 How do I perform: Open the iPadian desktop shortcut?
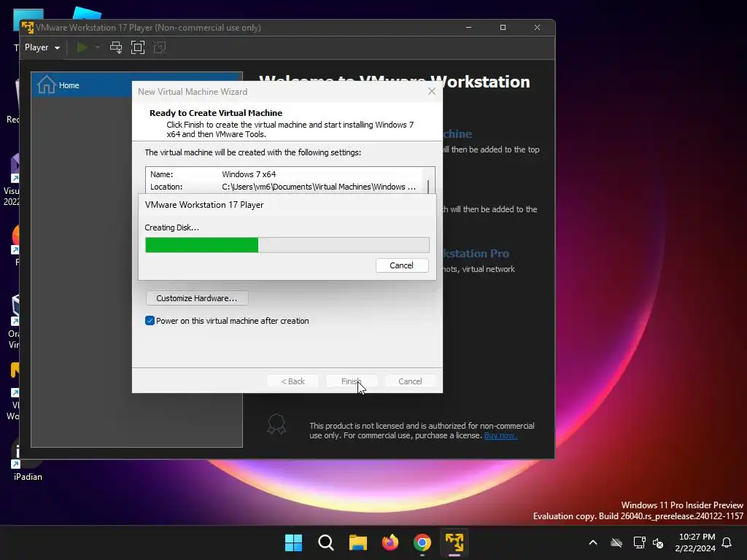pyautogui.click(x=27, y=458)
